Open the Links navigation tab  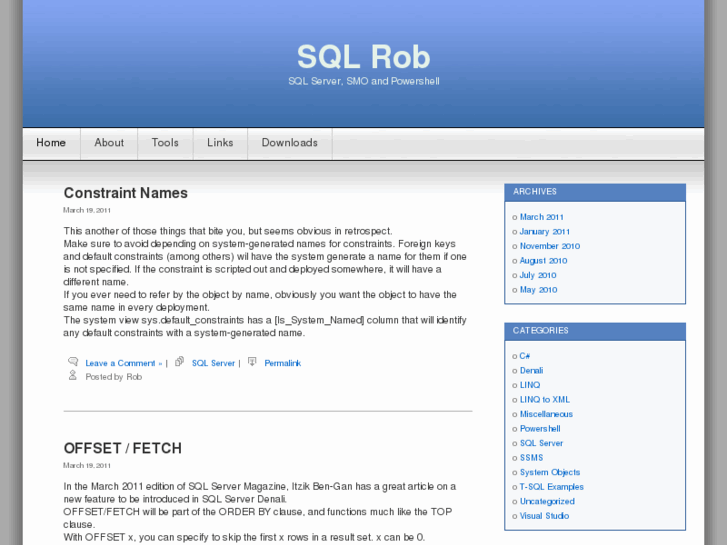[220, 143]
